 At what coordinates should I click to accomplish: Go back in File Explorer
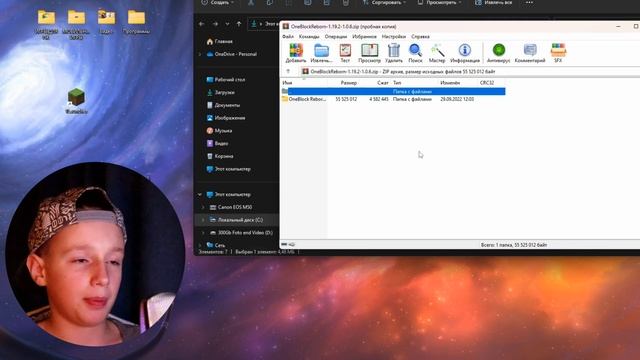click(202, 24)
